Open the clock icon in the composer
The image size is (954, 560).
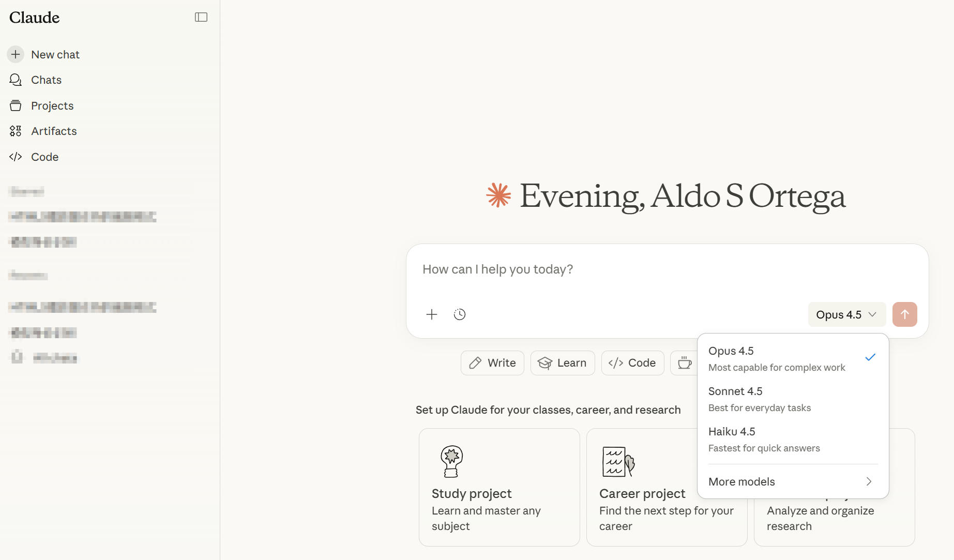pyautogui.click(x=460, y=314)
